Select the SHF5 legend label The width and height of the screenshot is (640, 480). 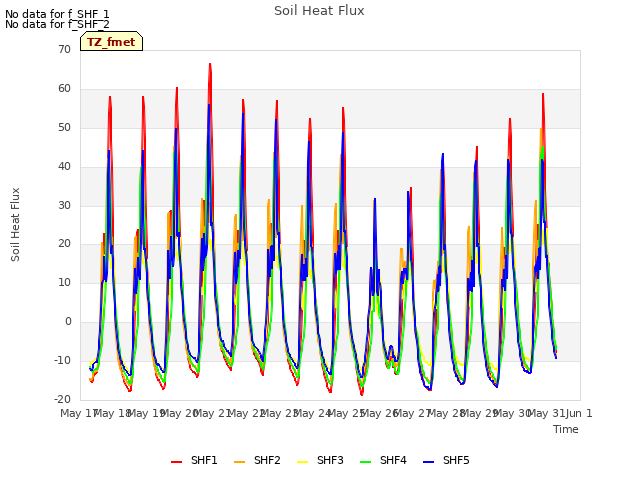point(456,460)
